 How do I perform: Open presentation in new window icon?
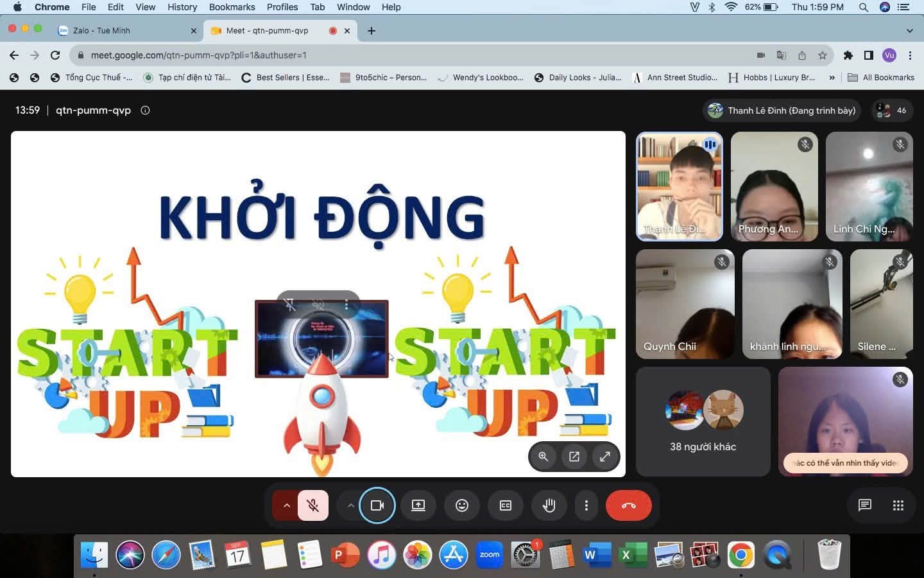(574, 457)
